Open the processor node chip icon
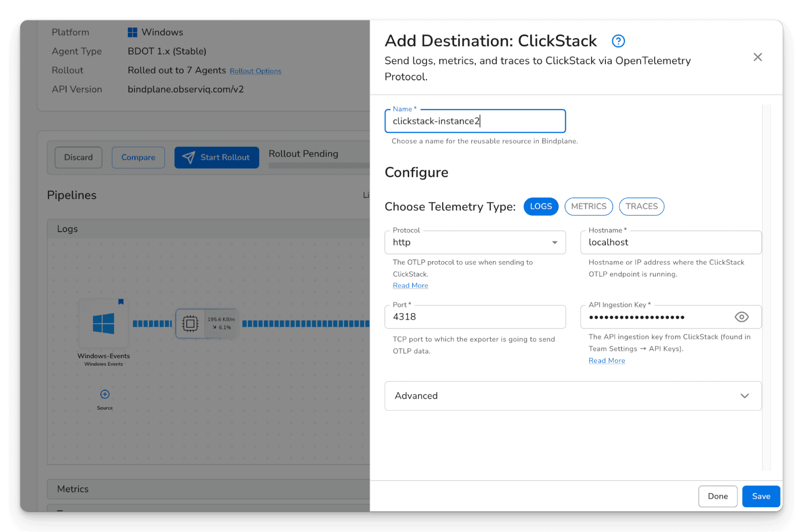Image resolution: width=803 pixels, height=532 pixels. (190, 323)
